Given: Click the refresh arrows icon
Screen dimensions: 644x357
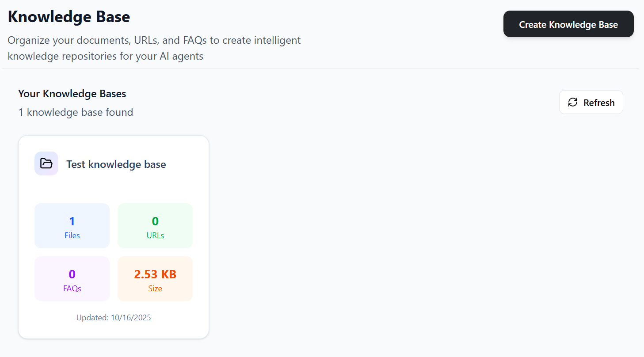Looking at the screenshot, I should tap(573, 102).
